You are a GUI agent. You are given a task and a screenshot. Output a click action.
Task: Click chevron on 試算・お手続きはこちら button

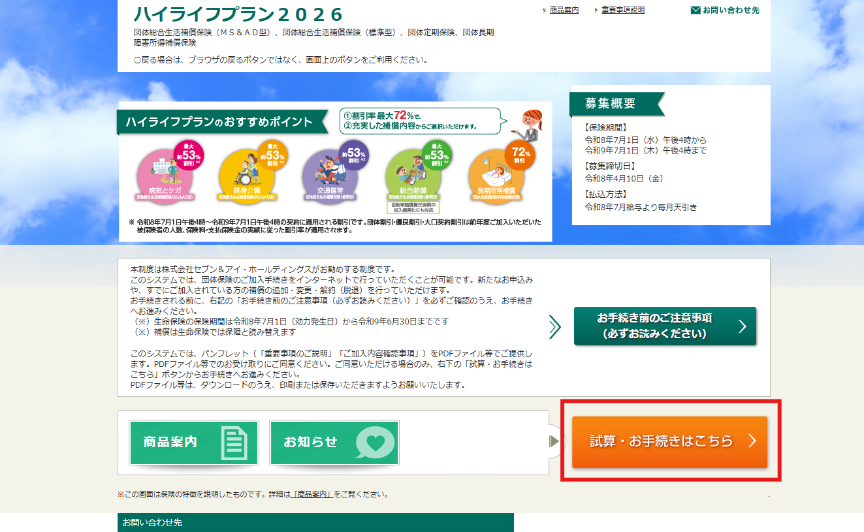click(x=751, y=441)
